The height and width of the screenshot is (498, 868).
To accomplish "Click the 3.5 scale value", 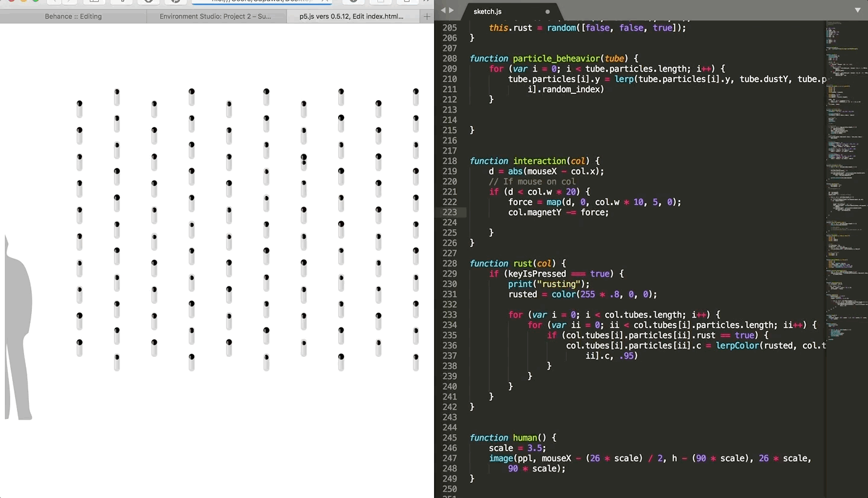I will click(x=534, y=448).
